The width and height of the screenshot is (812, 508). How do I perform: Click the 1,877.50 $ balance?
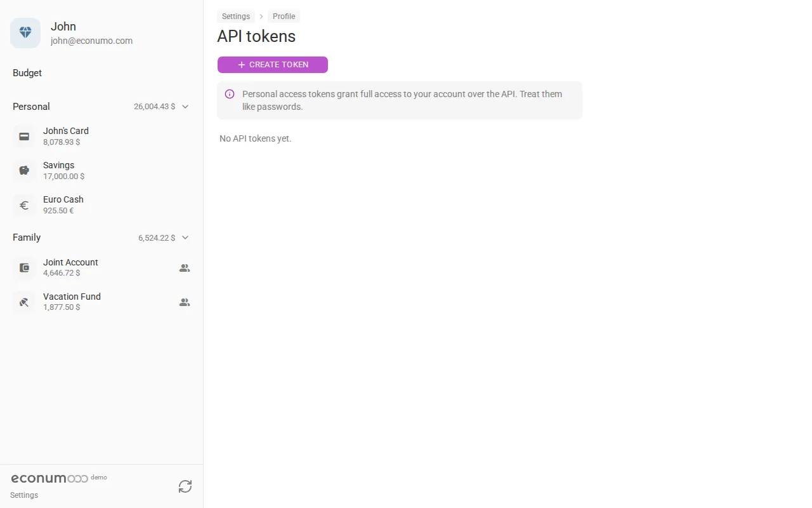(62, 307)
